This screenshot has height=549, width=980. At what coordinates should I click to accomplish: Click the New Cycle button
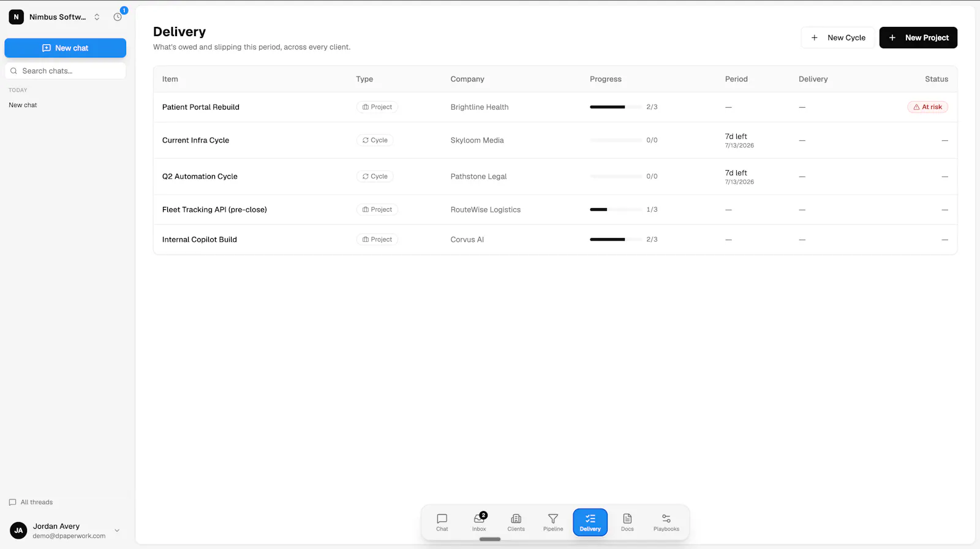(838, 37)
